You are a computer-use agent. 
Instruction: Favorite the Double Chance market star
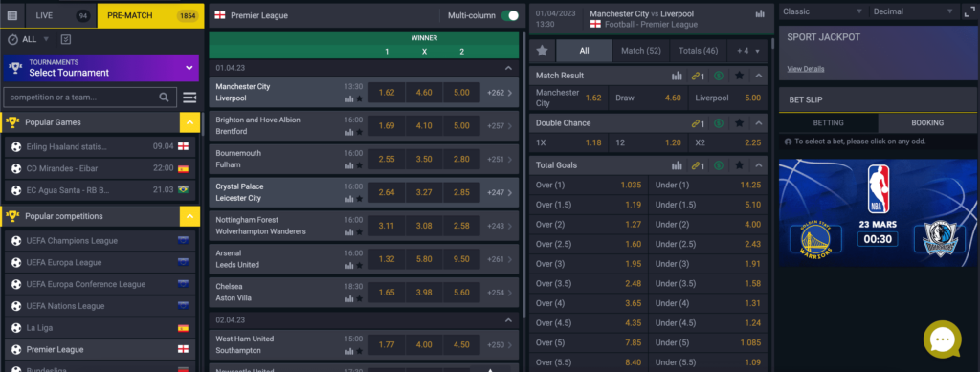pos(740,123)
